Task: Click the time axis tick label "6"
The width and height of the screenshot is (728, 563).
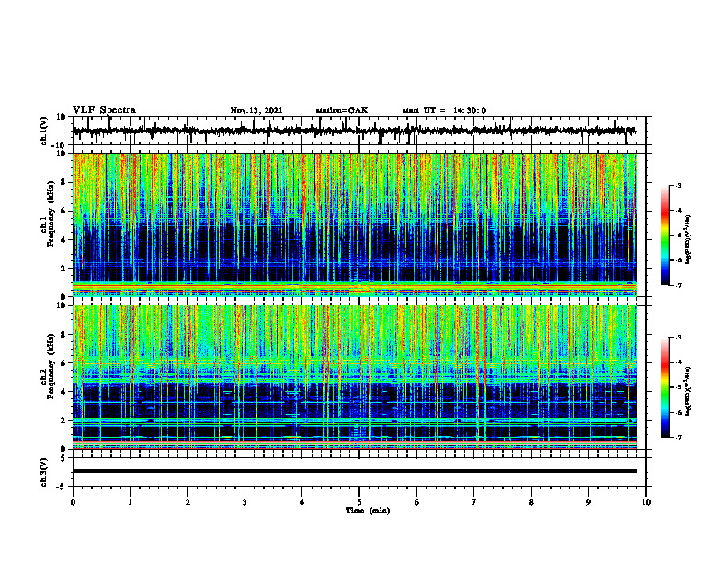Action: 417,502
